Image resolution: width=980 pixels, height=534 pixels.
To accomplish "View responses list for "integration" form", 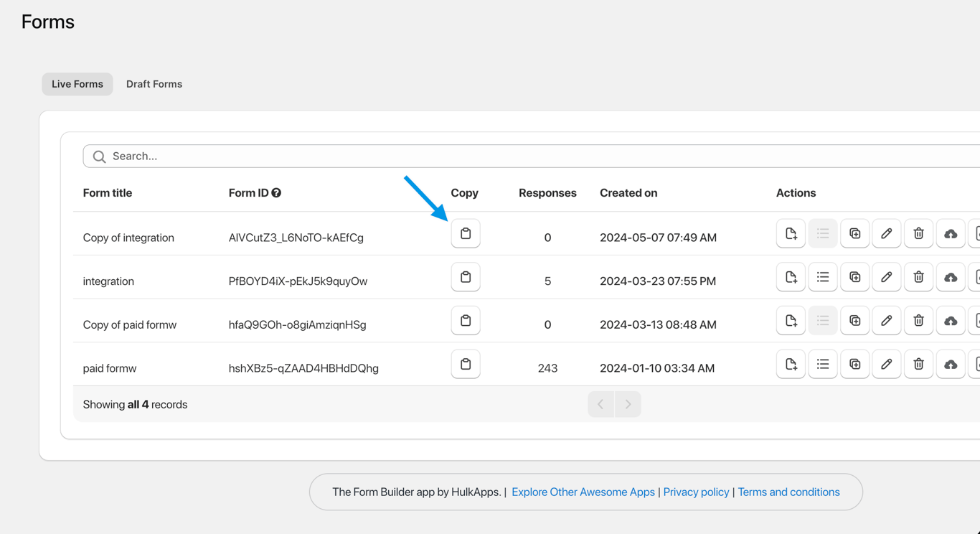I will (x=823, y=278).
